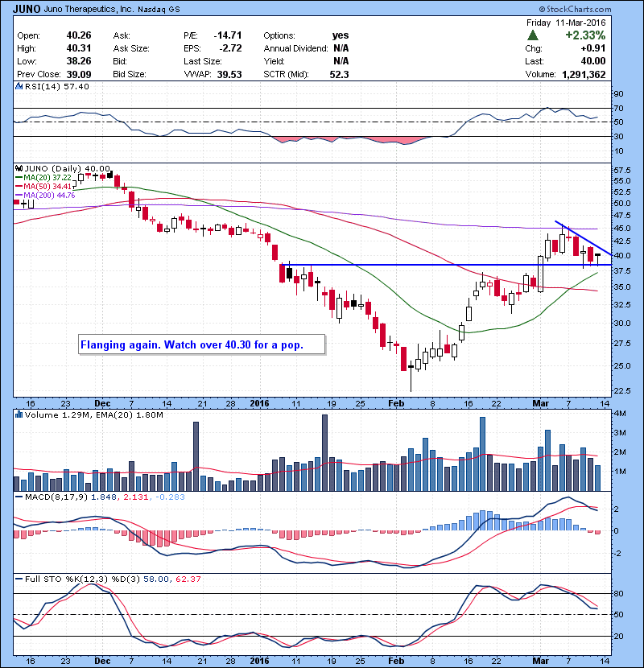Click the P/E value -14.71
644x668 pixels.
[x=228, y=35]
